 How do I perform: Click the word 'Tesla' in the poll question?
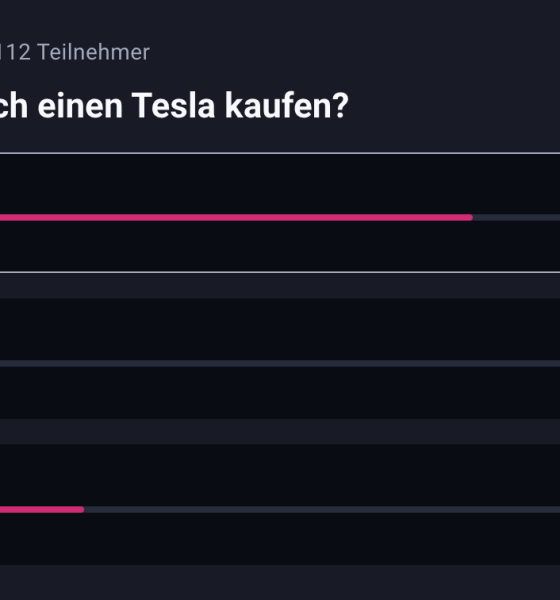click(x=173, y=106)
